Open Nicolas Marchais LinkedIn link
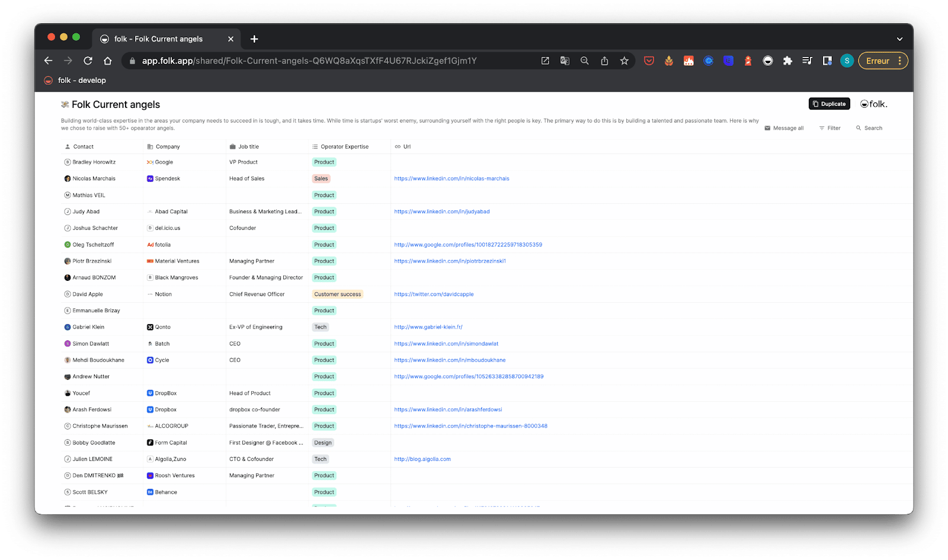The image size is (948, 560). [x=451, y=178]
